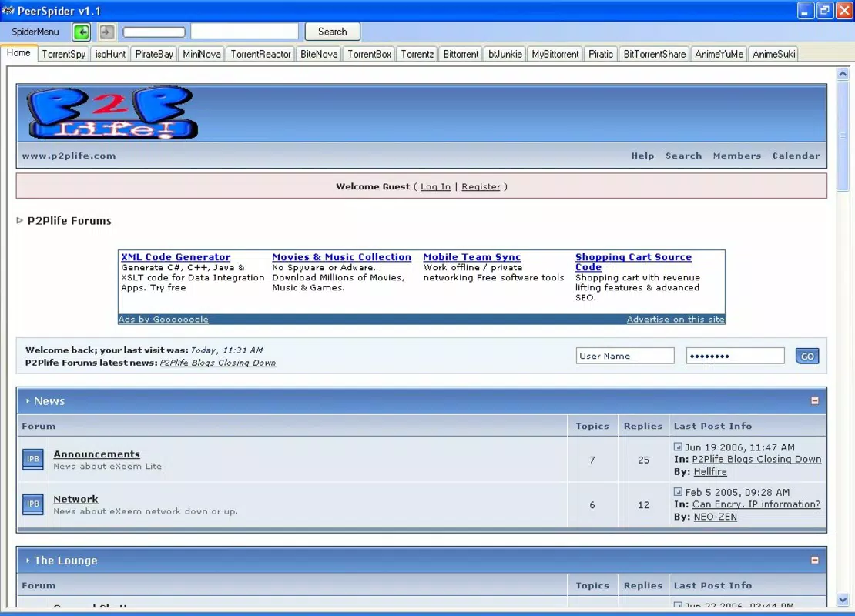Click Ads by Goooooogle link

click(x=163, y=319)
